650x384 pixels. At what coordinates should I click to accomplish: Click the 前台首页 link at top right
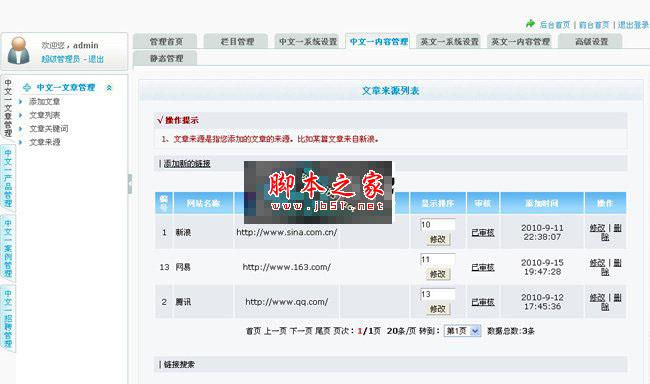tap(594, 25)
